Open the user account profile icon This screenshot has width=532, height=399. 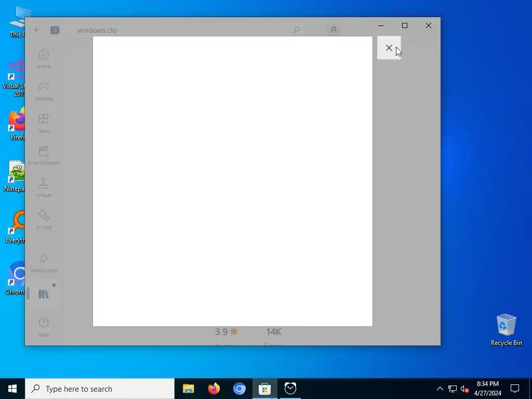(x=334, y=30)
